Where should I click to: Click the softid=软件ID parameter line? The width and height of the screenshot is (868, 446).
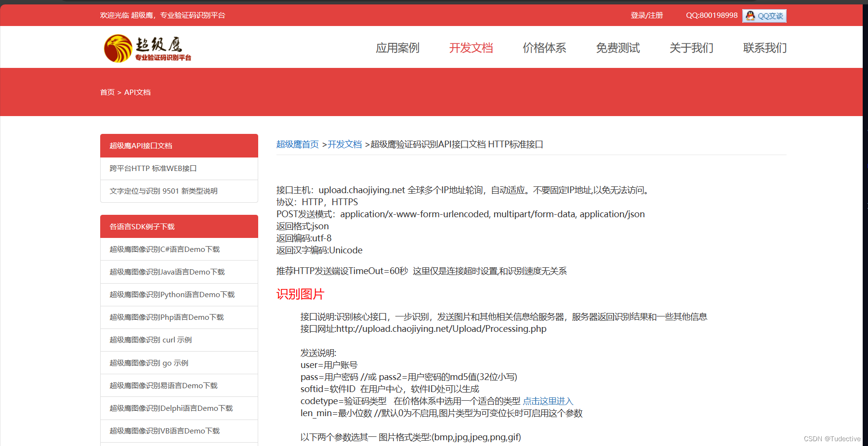coord(390,389)
